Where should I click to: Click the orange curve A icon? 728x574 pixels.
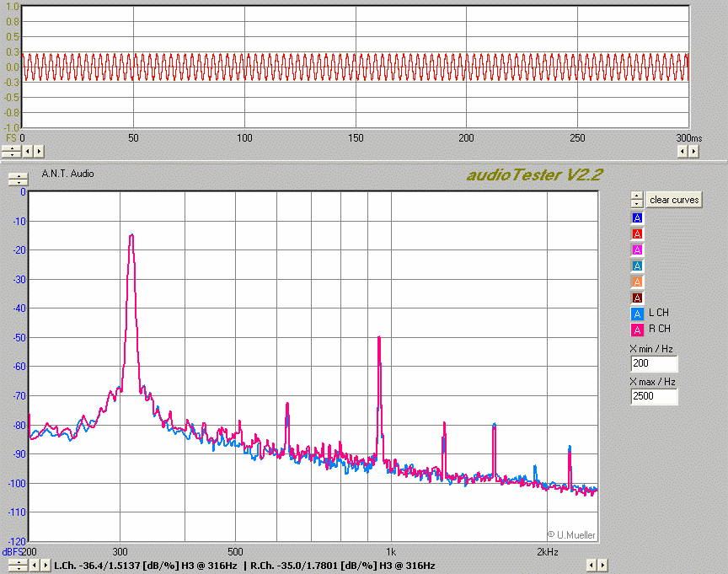(637, 282)
